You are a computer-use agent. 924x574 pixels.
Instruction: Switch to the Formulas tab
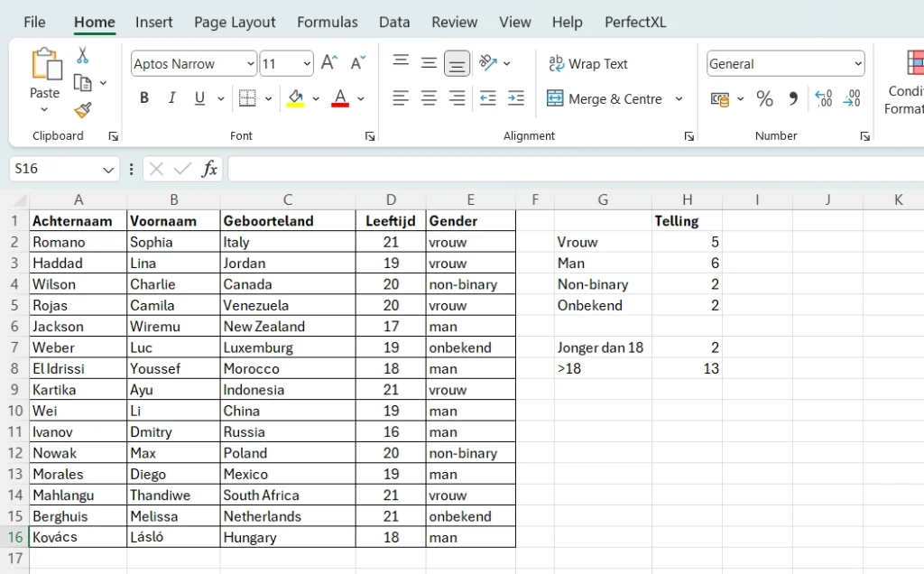(x=327, y=22)
